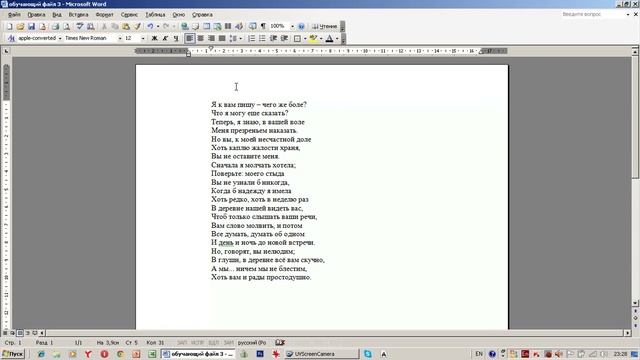Open the font size 12 dropdown
This screenshot has width=640, height=360.
pyautogui.click(x=143, y=38)
